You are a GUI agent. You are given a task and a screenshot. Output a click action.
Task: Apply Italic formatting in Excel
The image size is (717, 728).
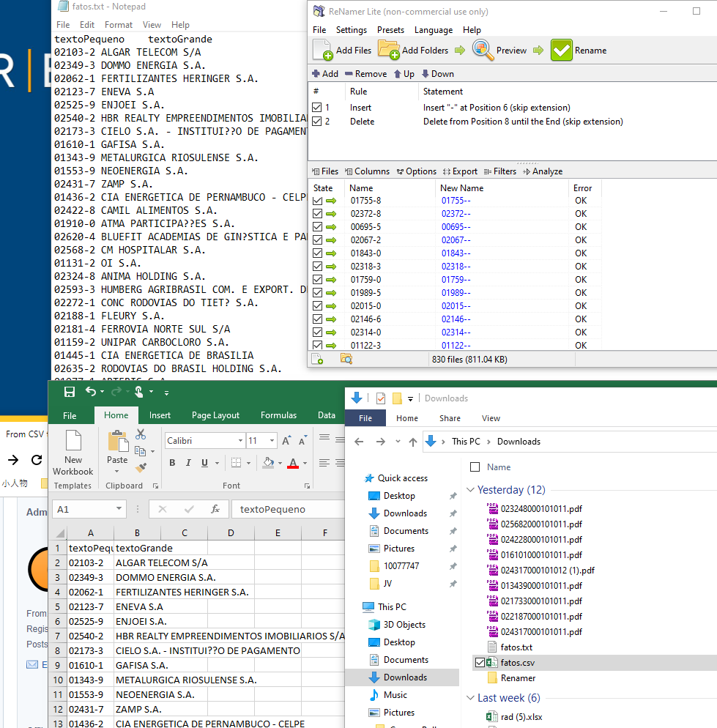(188, 463)
